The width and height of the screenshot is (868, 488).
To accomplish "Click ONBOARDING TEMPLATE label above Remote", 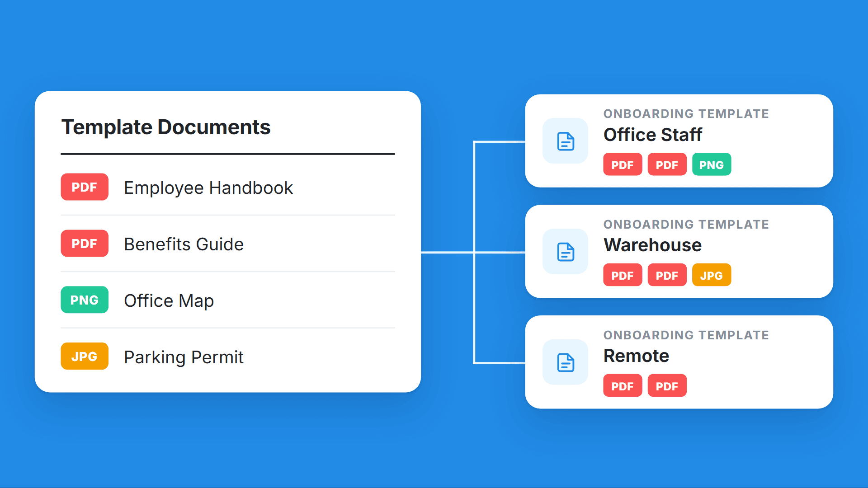I will (686, 335).
